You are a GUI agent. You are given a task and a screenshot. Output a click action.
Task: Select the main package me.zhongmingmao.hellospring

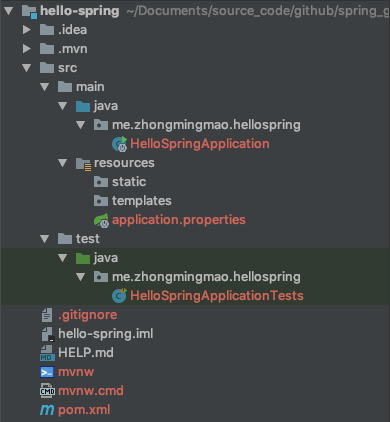click(x=206, y=125)
